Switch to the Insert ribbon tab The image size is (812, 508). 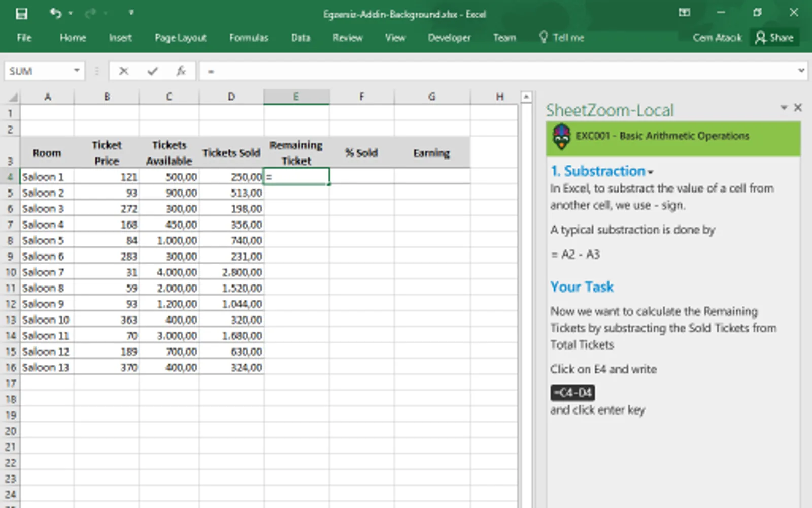(x=120, y=38)
